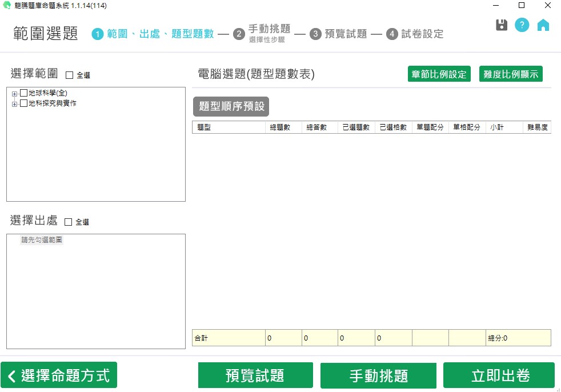Select step 1 範圍、出處、題型題數
This screenshot has width=561, height=392.
pos(153,34)
